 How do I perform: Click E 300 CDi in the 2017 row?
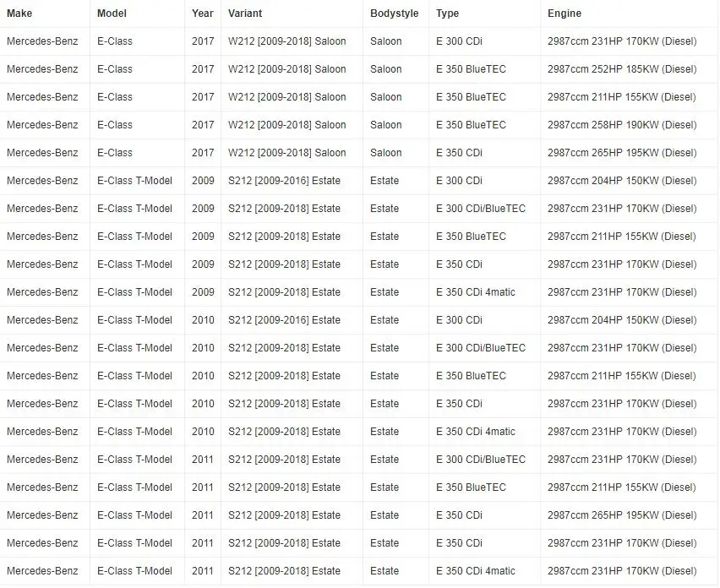459,41
